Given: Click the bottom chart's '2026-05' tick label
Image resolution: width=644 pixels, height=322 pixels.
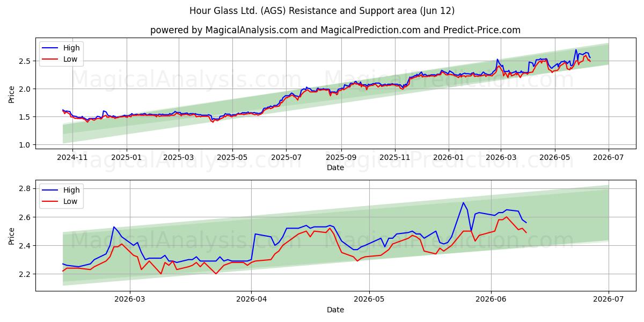Looking at the screenshot, I should coord(369,299).
